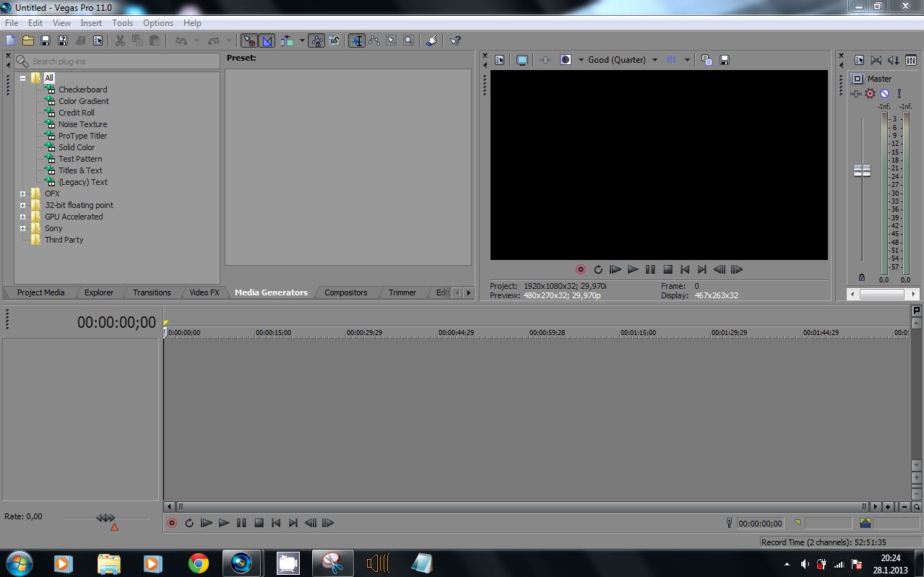Screen dimensions: 924x577
Task: Toggle Ignore Event Grouping button
Action: (334, 40)
